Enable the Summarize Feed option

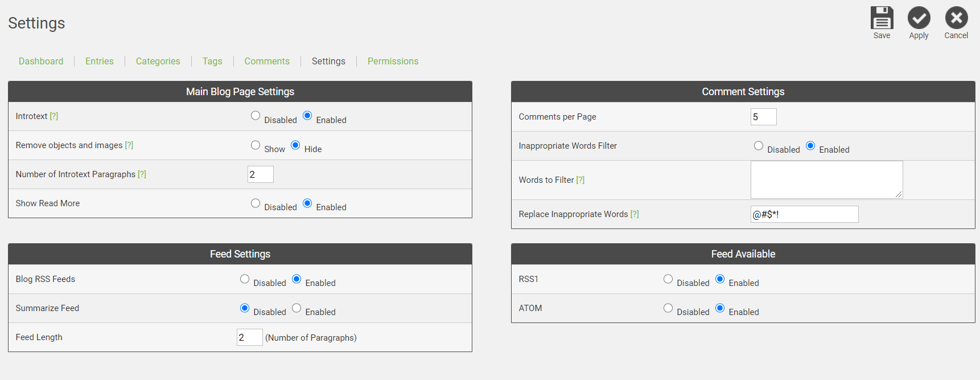(297, 308)
